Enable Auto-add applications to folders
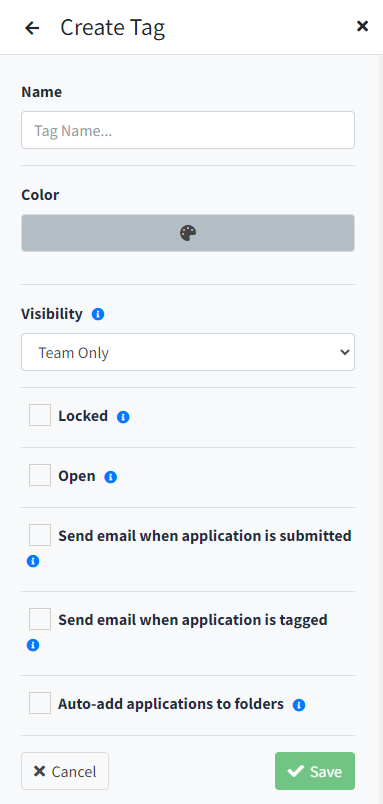The image size is (383, 804). [40, 703]
